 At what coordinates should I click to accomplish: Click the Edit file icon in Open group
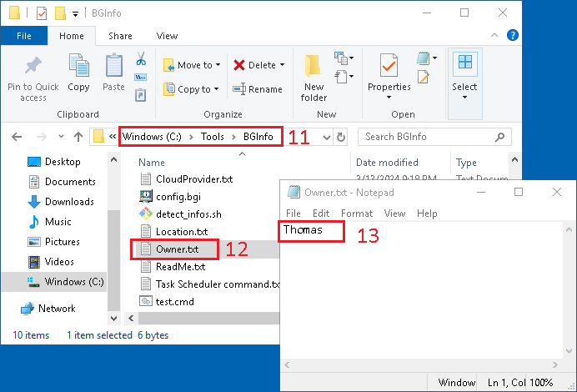point(424,77)
